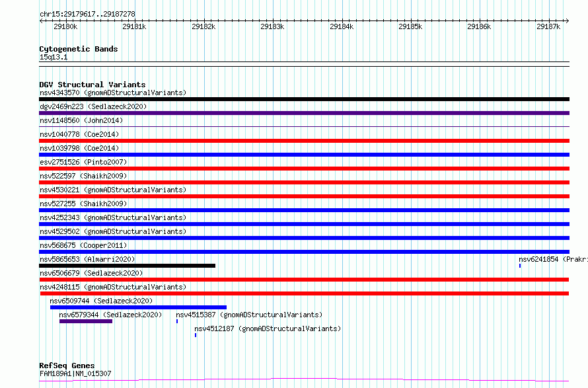Click the nsv4343570 black variant bar

[x=304, y=99]
